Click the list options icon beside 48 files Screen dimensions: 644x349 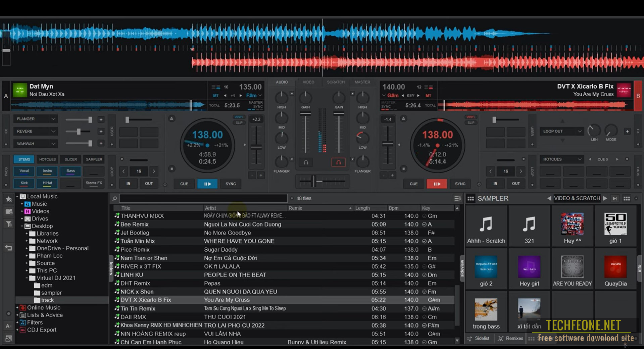coord(457,198)
